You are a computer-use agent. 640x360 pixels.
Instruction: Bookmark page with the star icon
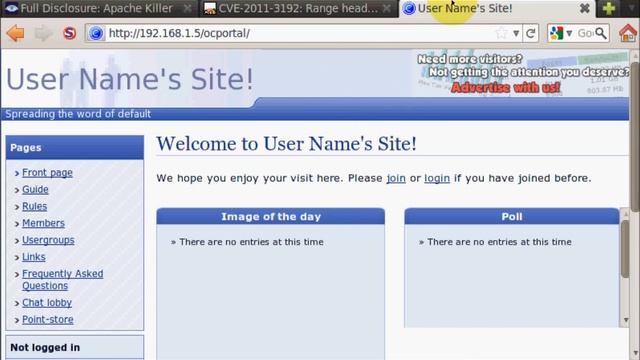502,33
